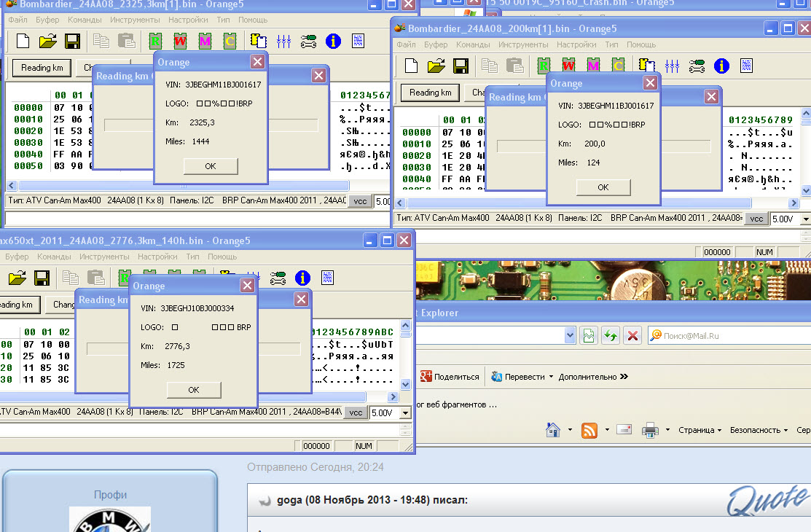Screen dimensions: 811x532
Task: Open Команды menu in 200km window
Action: pos(473,44)
